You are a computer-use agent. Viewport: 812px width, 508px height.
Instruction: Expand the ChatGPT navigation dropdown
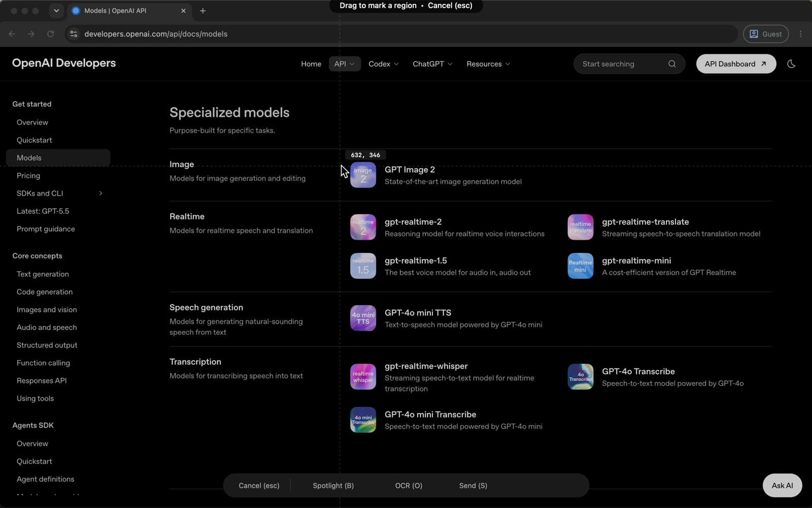(432, 64)
